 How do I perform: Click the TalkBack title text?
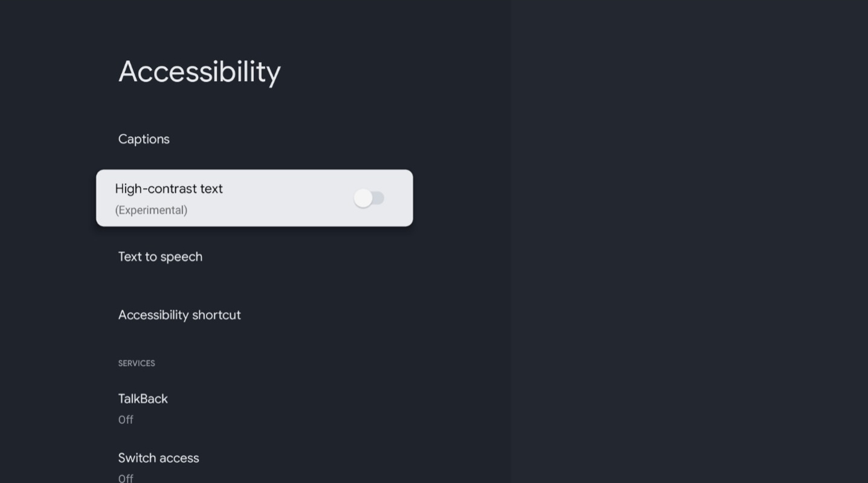click(x=143, y=399)
